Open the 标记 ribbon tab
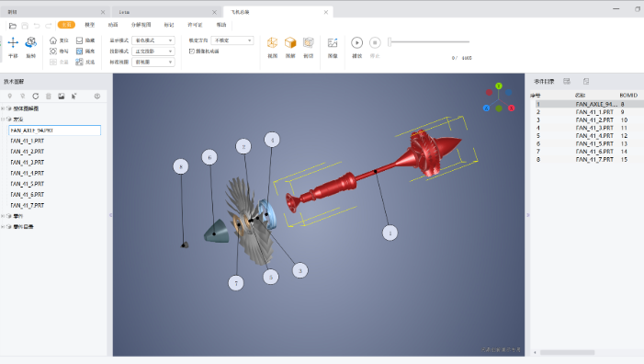The image size is (644, 364). [x=169, y=25]
